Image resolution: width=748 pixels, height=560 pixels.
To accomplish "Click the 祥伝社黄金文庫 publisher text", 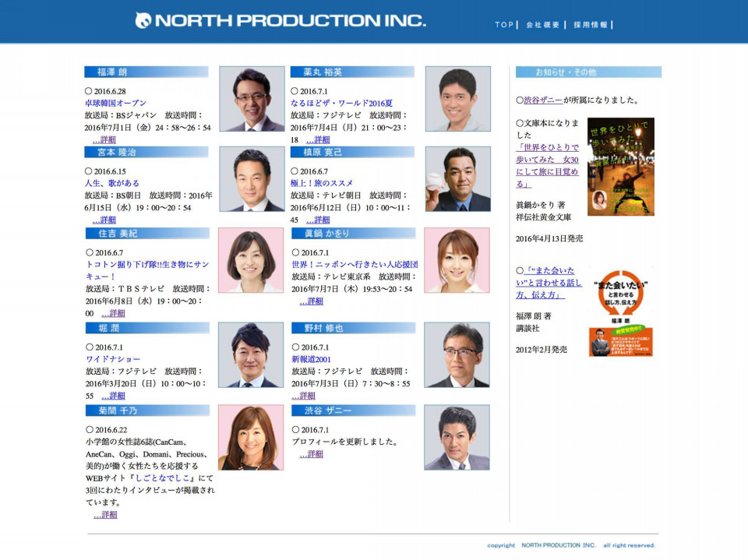I will 543,217.
